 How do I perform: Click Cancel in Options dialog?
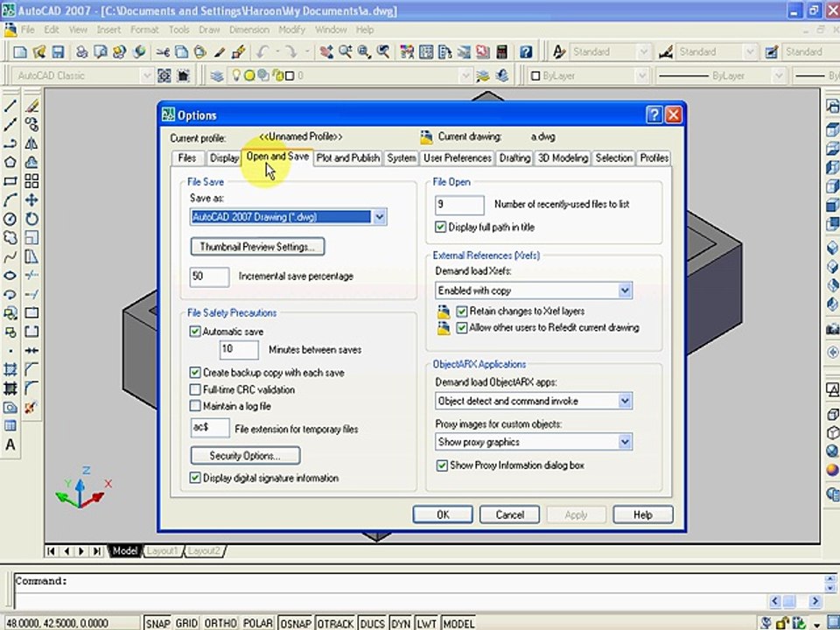pyautogui.click(x=509, y=514)
